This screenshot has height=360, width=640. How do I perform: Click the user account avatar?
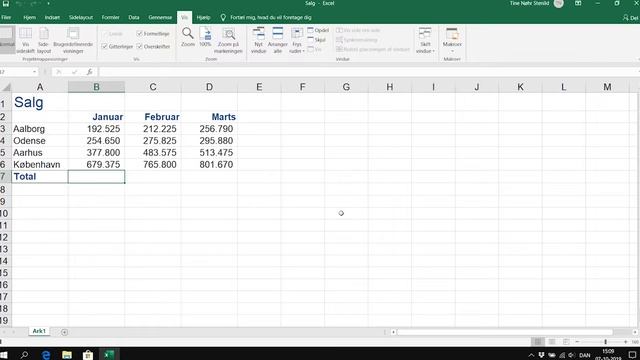pos(559,4)
